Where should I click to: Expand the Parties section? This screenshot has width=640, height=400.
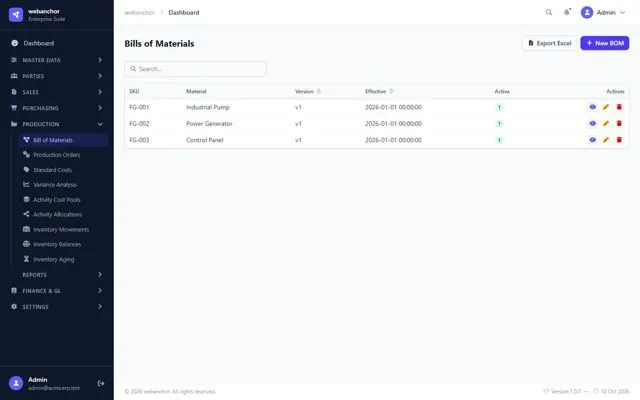[x=57, y=76]
